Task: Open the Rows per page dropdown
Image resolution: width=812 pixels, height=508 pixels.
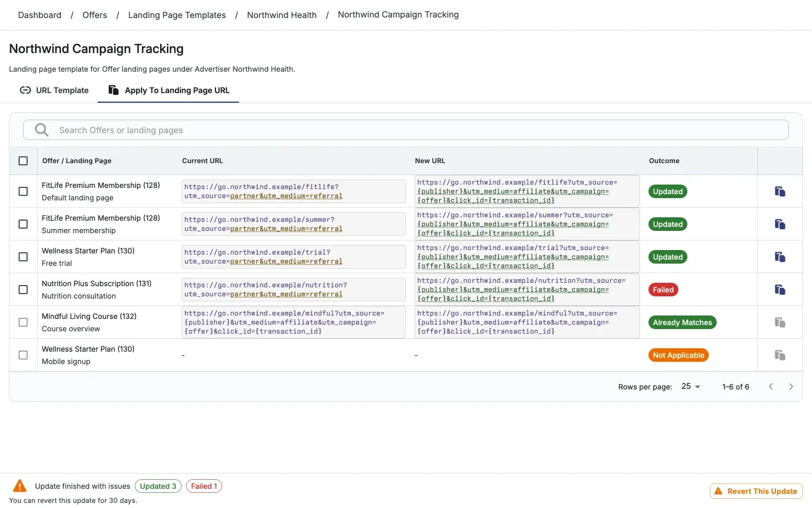Action: pyautogui.click(x=691, y=387)
